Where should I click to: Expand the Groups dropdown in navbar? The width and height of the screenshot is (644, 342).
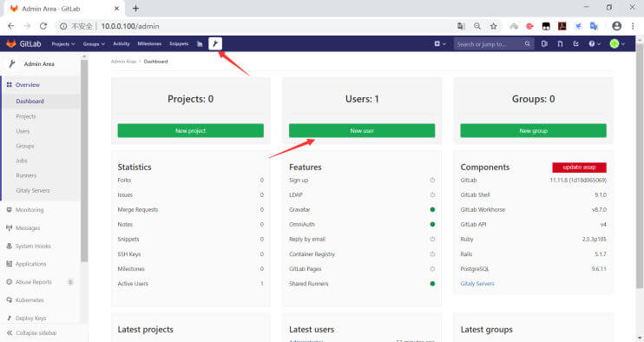pyautogui.click(x=94, y=44)
